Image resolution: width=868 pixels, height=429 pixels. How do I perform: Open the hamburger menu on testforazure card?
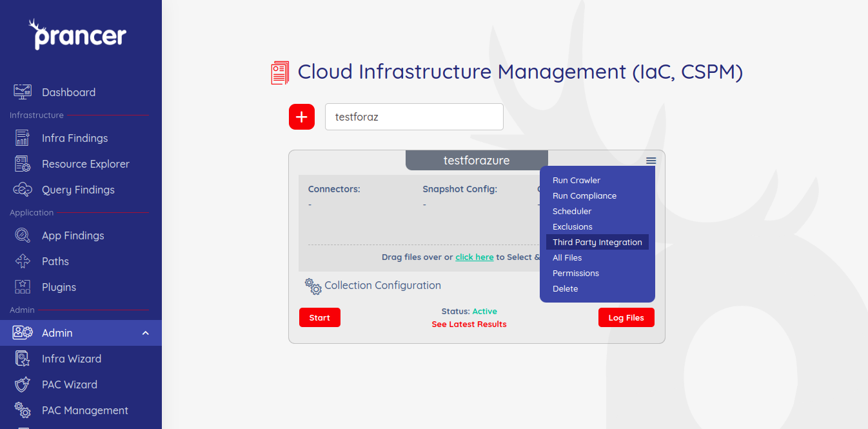click(x=651, y=161)
